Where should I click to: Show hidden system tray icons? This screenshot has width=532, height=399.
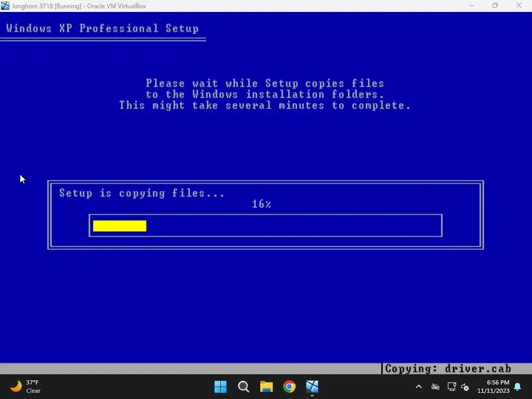419,387
